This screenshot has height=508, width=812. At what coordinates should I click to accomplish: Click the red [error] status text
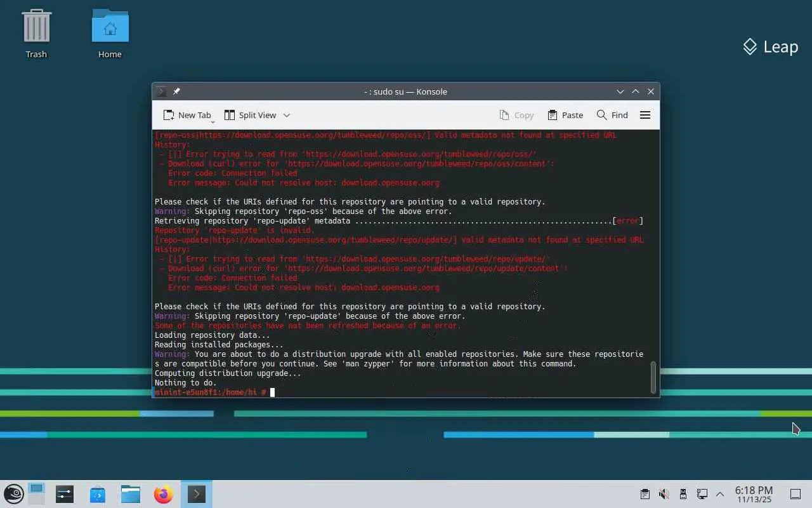point(628,221)
